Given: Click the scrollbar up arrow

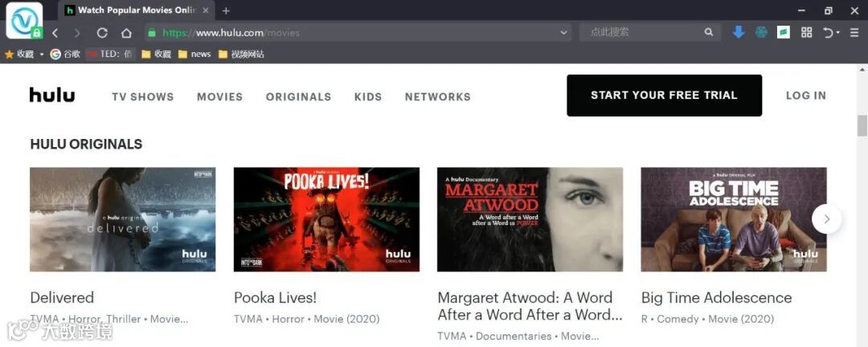Looking at the screenshot, I should (862, 70).
